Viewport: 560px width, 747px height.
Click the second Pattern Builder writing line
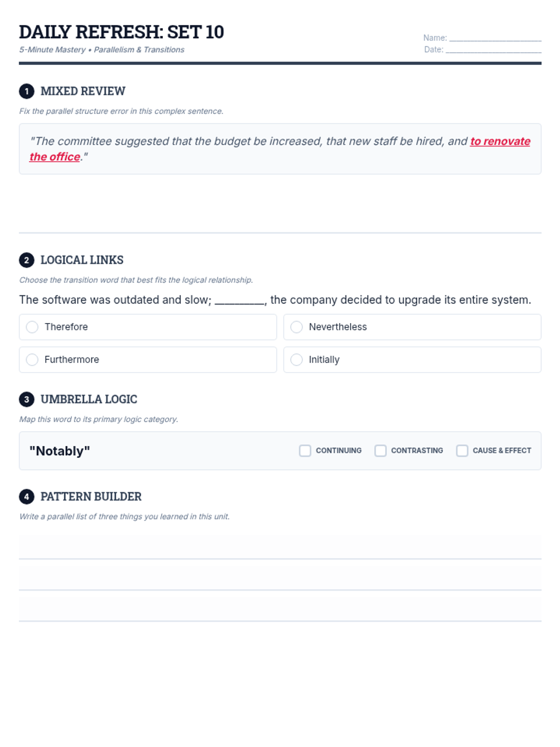(280, 578)
